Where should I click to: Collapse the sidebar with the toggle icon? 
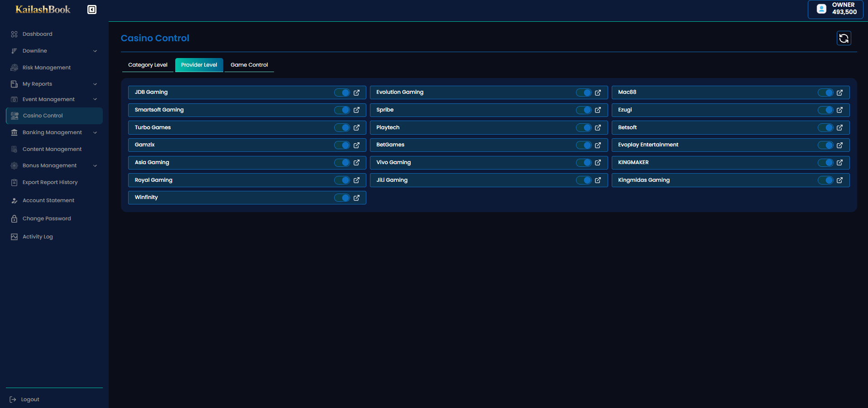click(x=92, y=10)
